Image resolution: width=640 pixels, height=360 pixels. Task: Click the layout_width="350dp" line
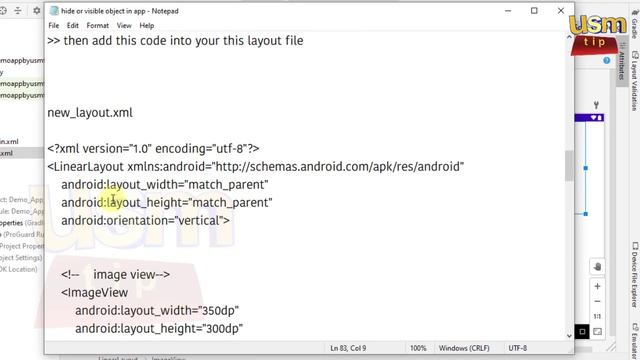(157, 311)
